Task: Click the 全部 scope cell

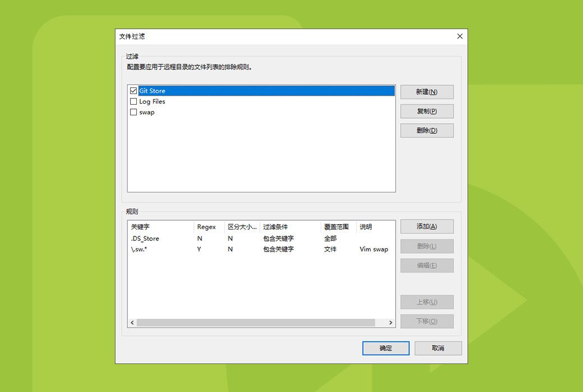Action: click(x=330, y=239)
